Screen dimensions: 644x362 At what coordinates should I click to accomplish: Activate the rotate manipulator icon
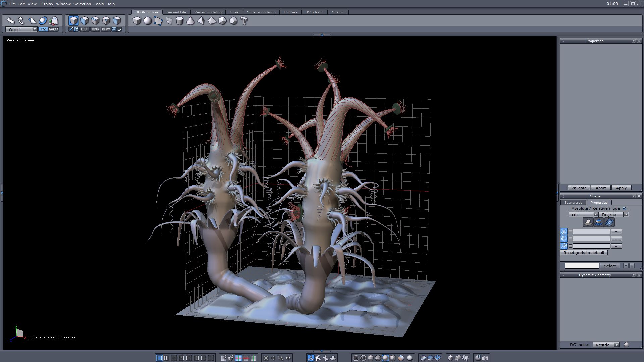click(21, 21)
